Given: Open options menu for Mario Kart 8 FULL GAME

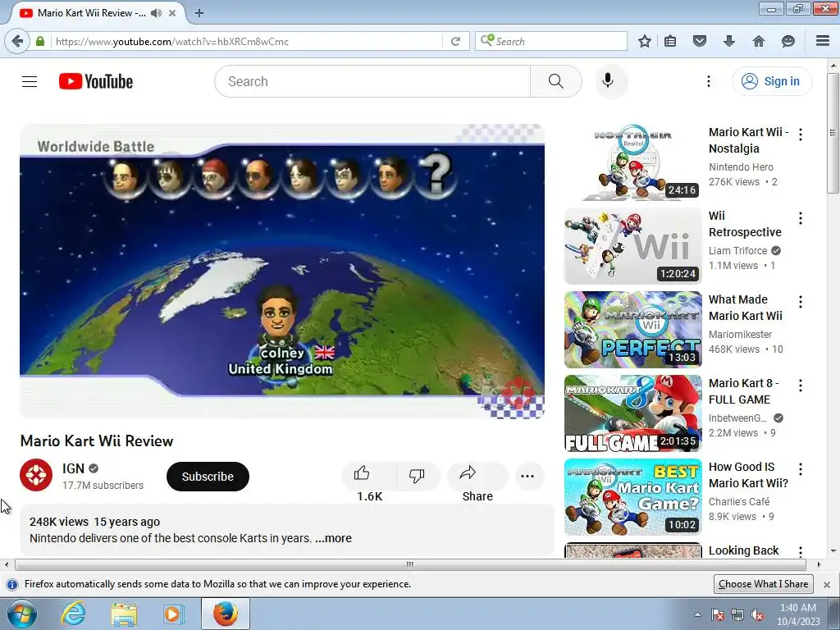Looking at the screenshot, I should click(801, 386).
